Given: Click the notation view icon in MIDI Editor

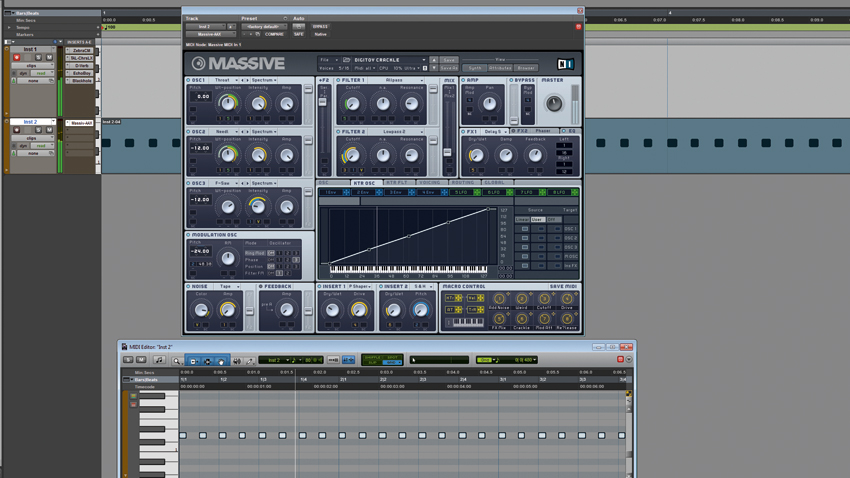Looking at the screenshot, I should [158, 360].
